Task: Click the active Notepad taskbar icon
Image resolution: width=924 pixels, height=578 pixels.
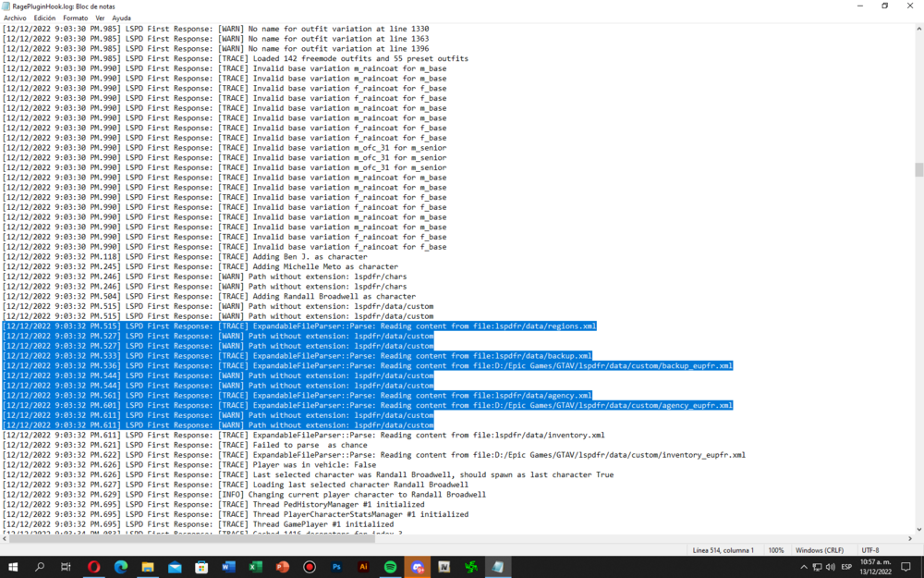Action: click(x=498, y=568)
